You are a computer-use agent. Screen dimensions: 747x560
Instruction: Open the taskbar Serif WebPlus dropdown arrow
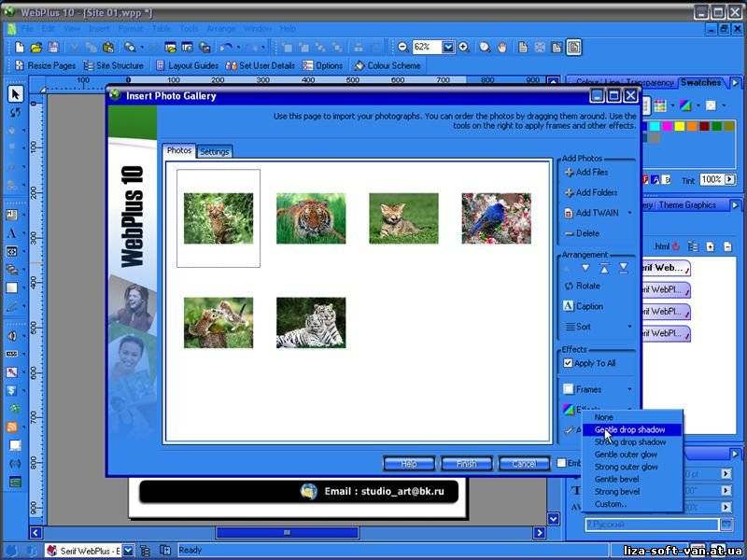pos(128,551)
